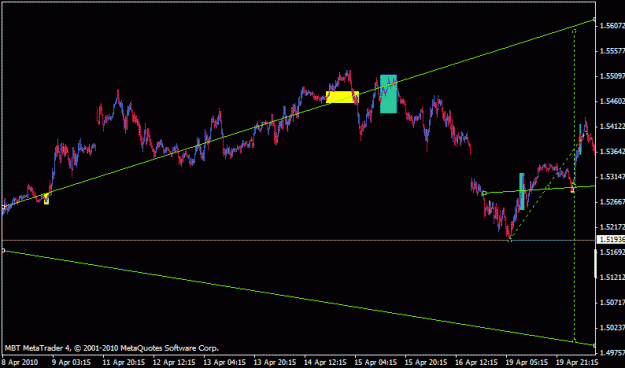Click price scale value 1.5023
Screen dimensions: 625x368
(x=612, y=328)
